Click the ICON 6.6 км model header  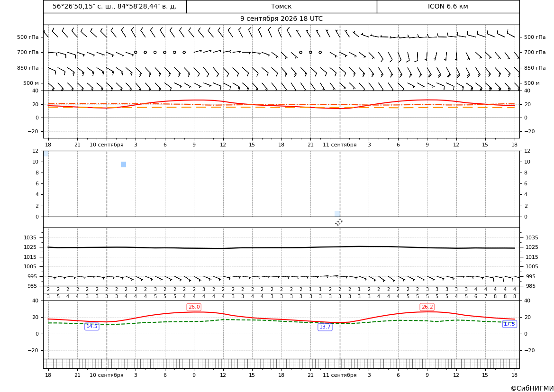point(448,6)
